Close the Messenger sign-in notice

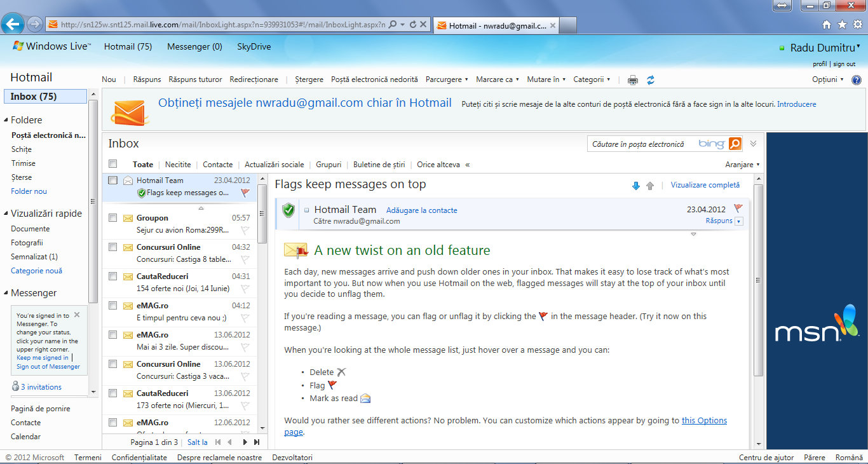click(x=77, y=315)
